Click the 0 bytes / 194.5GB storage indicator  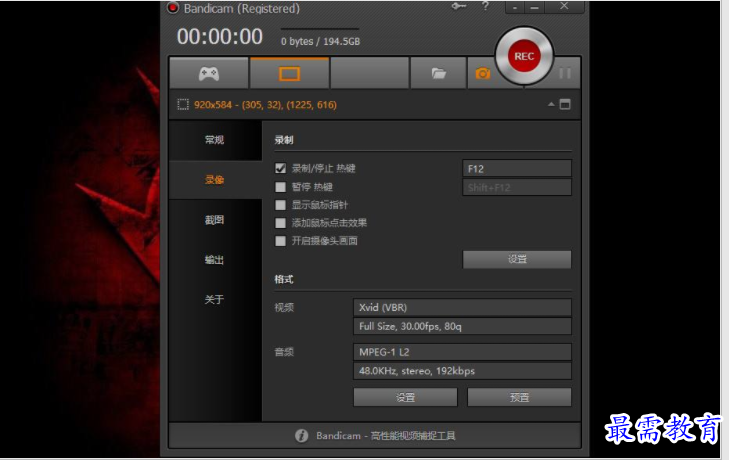(320, 41)
